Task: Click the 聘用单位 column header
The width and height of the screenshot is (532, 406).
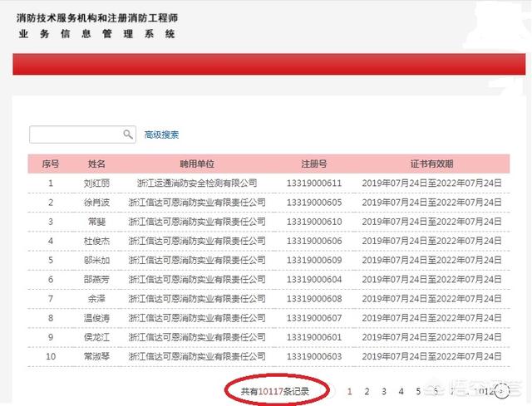Action: click(197, 164)
